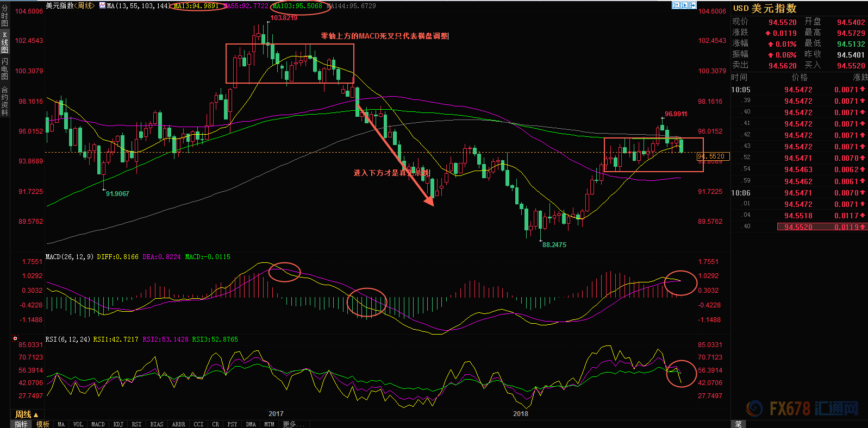Apply the MA indicator from bottom bar

(x=61, y=424)
